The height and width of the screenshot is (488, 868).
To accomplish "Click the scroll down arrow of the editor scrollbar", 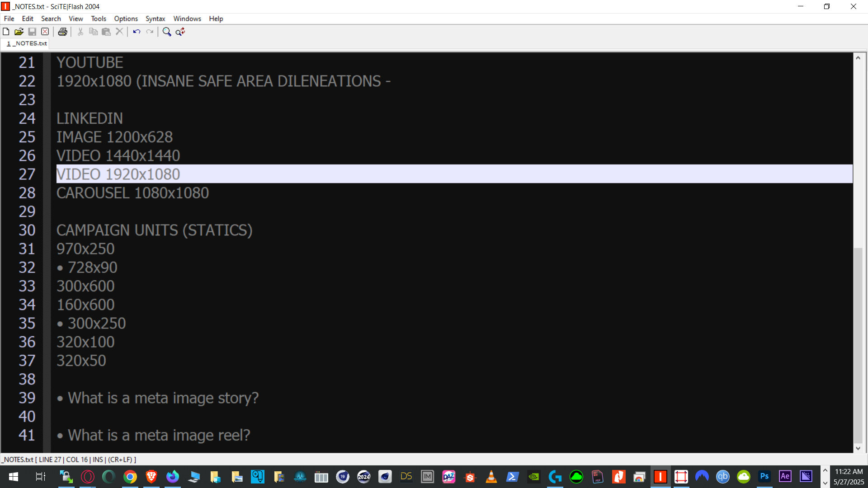I will 858,448.
